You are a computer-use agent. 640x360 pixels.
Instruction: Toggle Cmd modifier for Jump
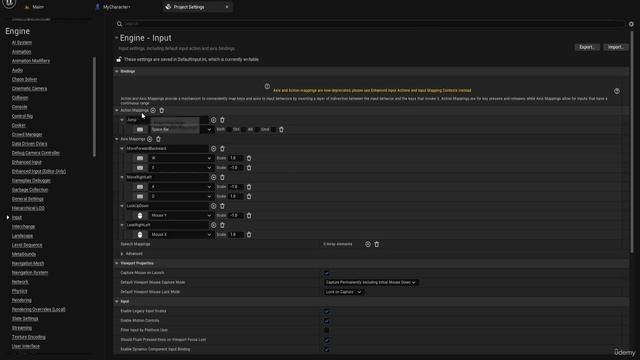click(x=273, y=129)
